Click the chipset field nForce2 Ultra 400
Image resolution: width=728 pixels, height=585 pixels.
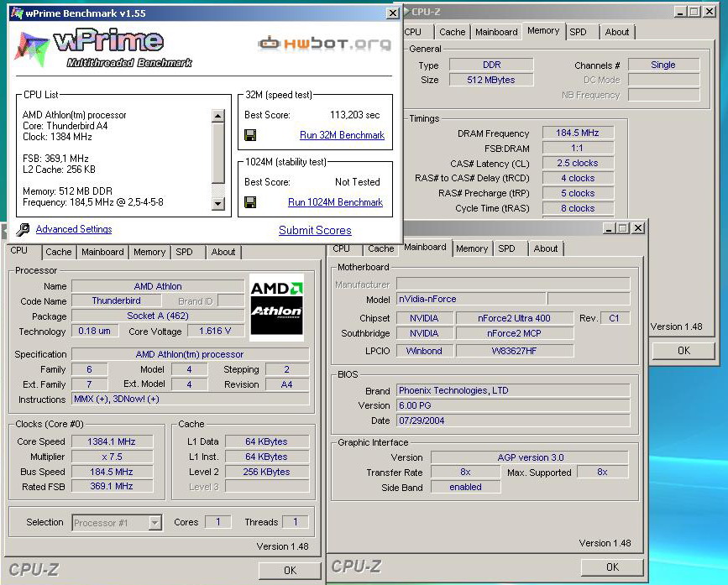515,318
